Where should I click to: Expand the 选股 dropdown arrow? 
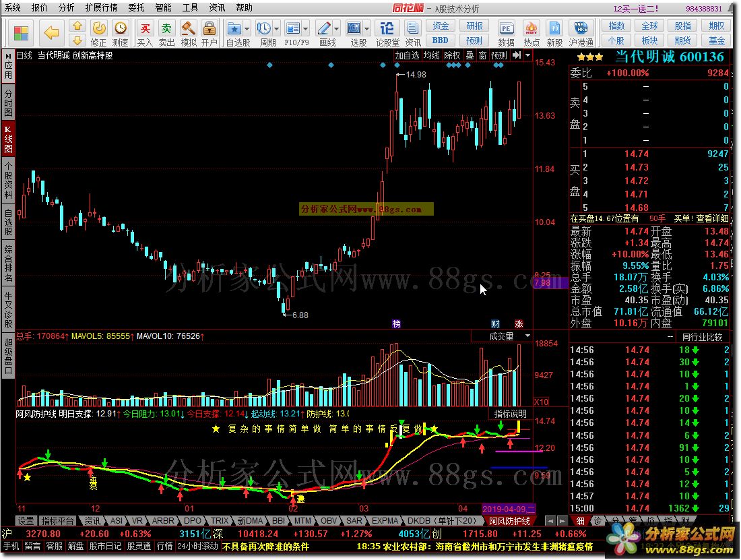[366, 29]
